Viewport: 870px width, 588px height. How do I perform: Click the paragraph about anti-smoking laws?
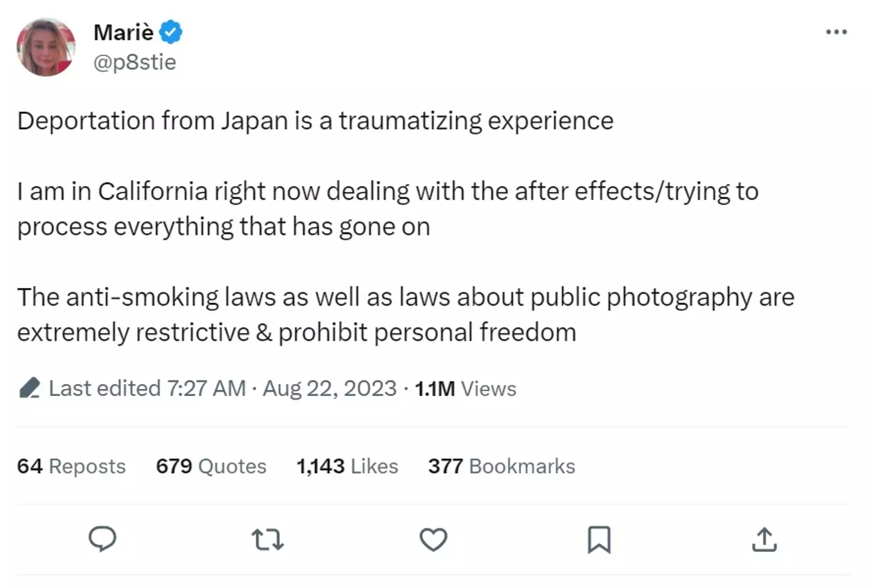coord(405,315)
